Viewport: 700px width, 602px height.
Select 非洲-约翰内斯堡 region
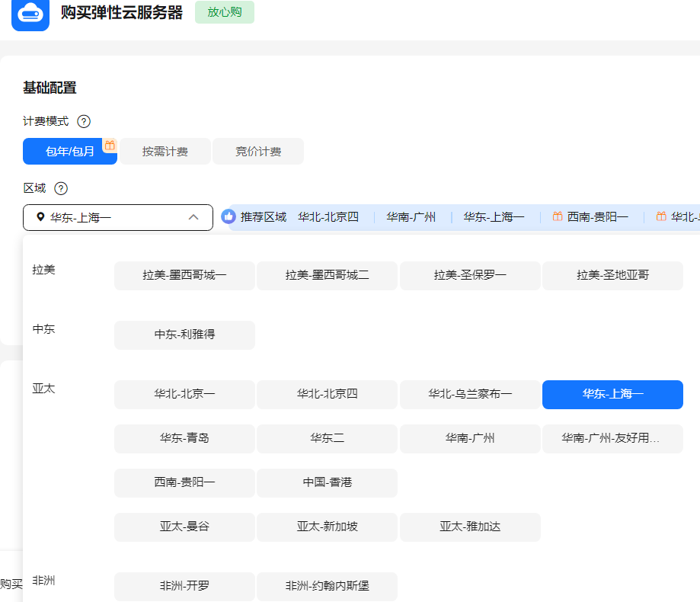click(328, 586)
